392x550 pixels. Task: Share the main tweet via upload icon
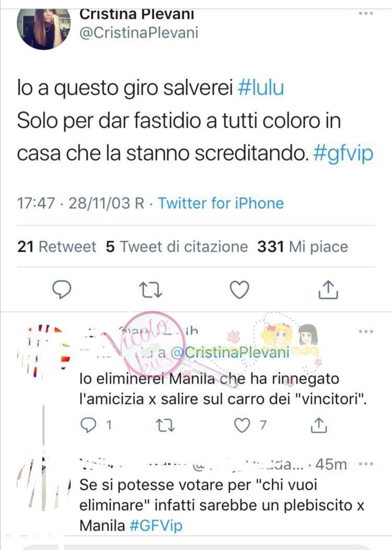pos(328,289)
